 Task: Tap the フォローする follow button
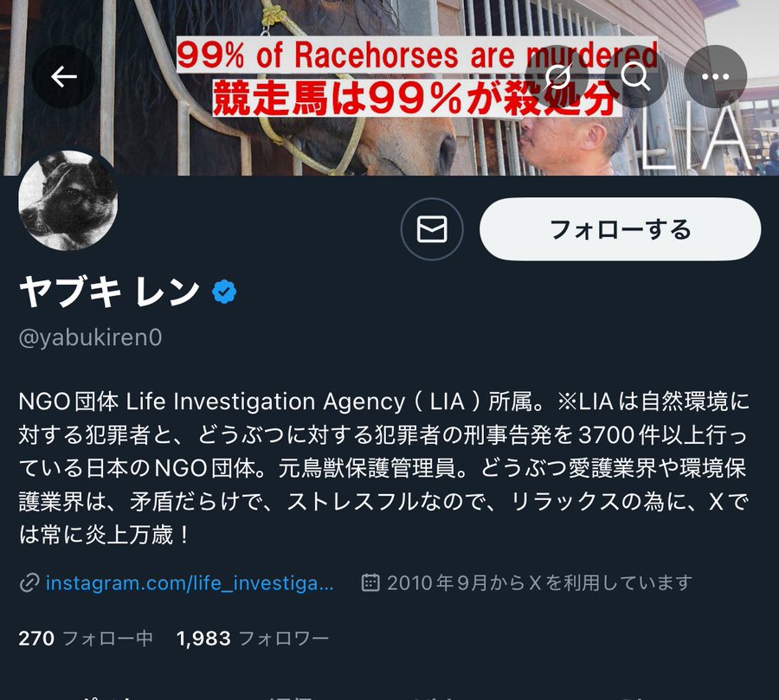pos(620,229)
